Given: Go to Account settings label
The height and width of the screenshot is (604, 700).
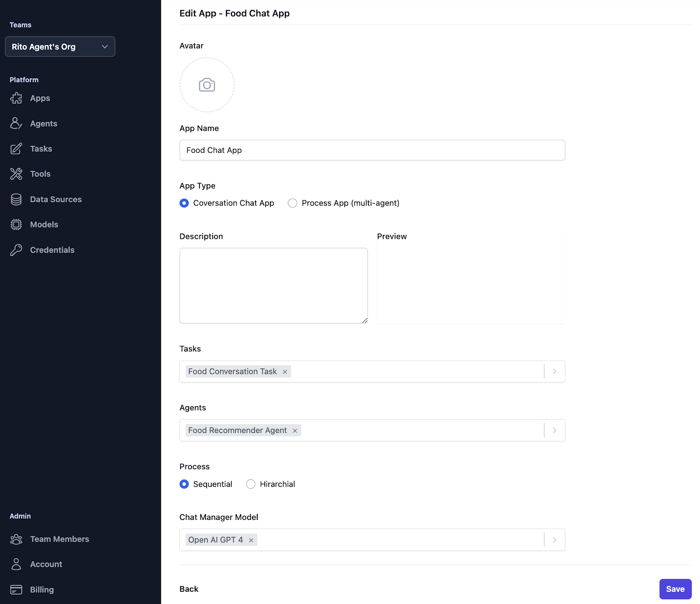Looking at the screenshot, I should 46,564.
